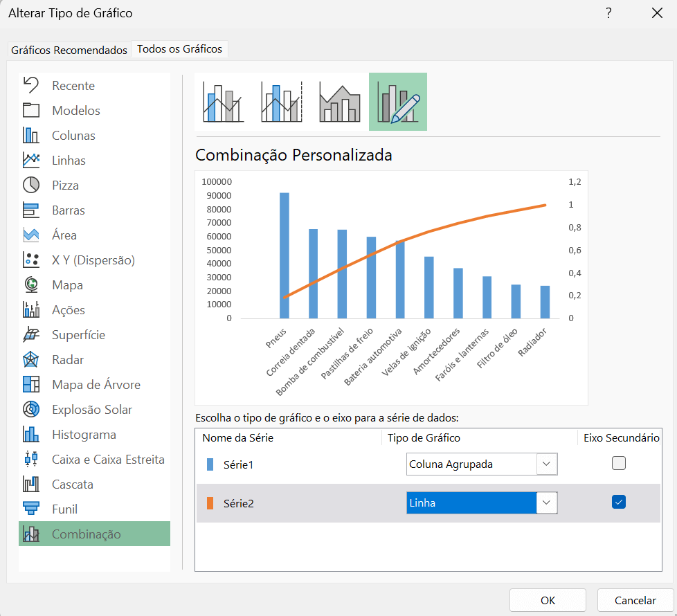677x616 pixels.
Task: Click the combo chart preview thumbnail
Action: click(x=391, y=288)
